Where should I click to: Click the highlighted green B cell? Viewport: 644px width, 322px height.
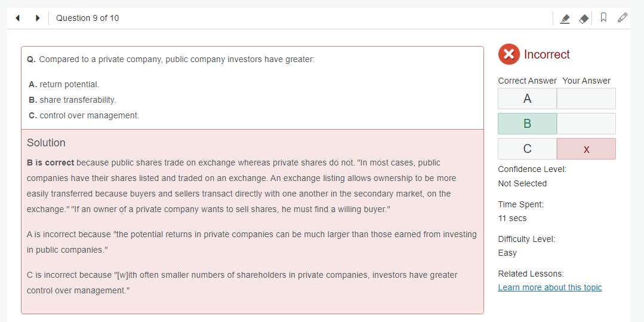(x=528, y=124)
